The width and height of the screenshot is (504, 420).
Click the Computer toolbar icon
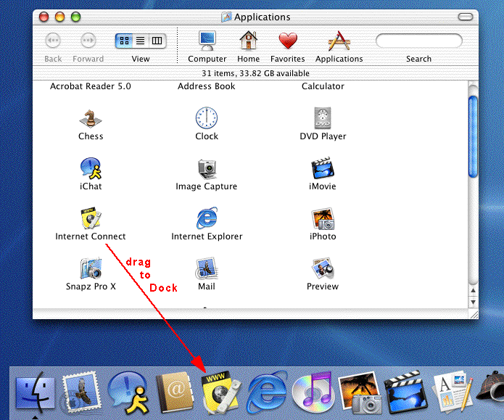(x=207, y=41)
